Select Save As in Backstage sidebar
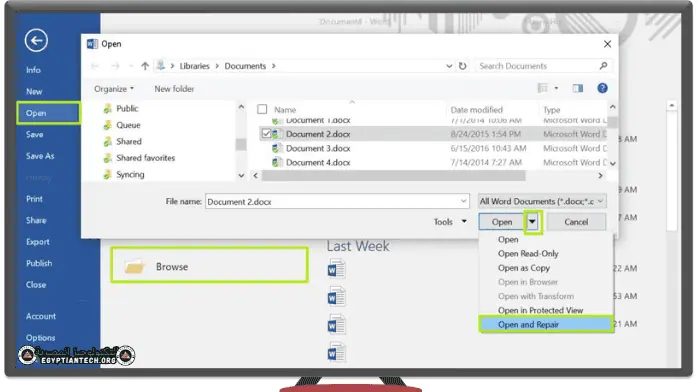This screenshot has height=392, width=698. [40, 156]
